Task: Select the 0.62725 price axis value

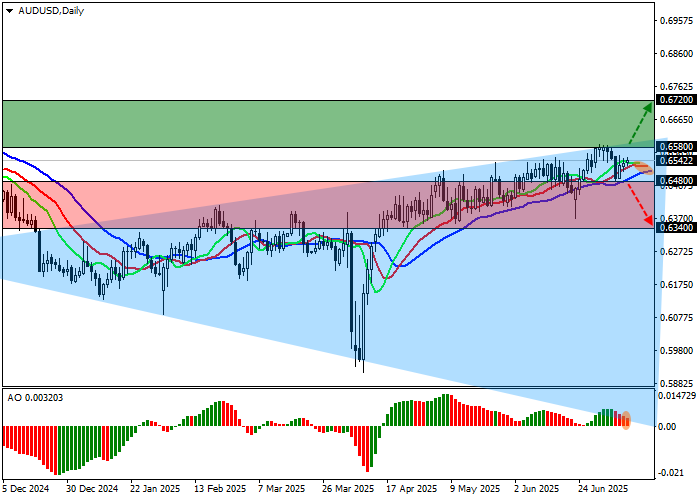Action: tap(677, 252)
